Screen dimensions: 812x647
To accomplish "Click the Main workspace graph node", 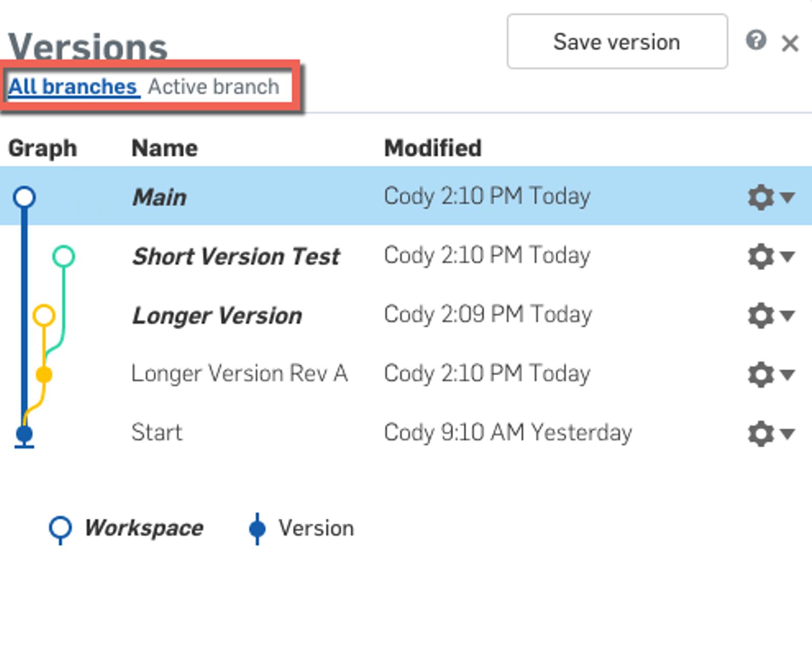I will 24,197.
